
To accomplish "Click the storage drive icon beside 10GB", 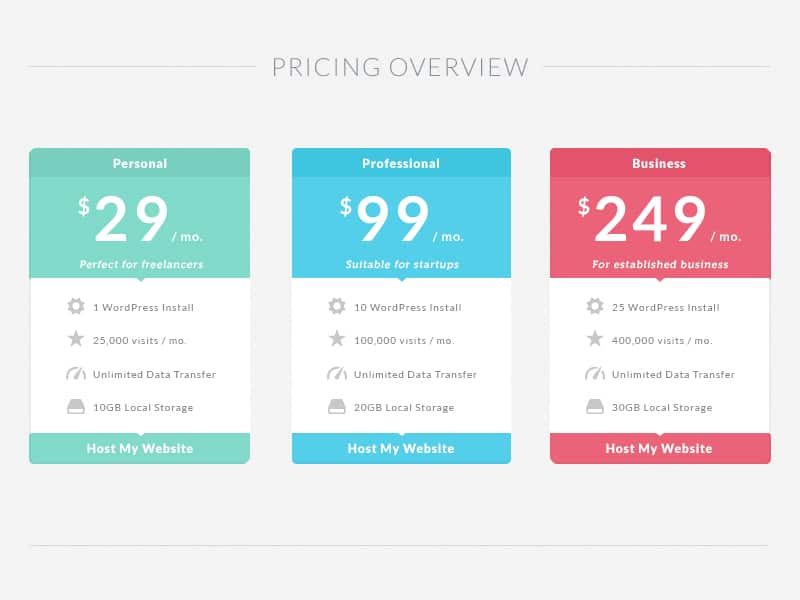I will pyautogui.click(x=76, y=407).
